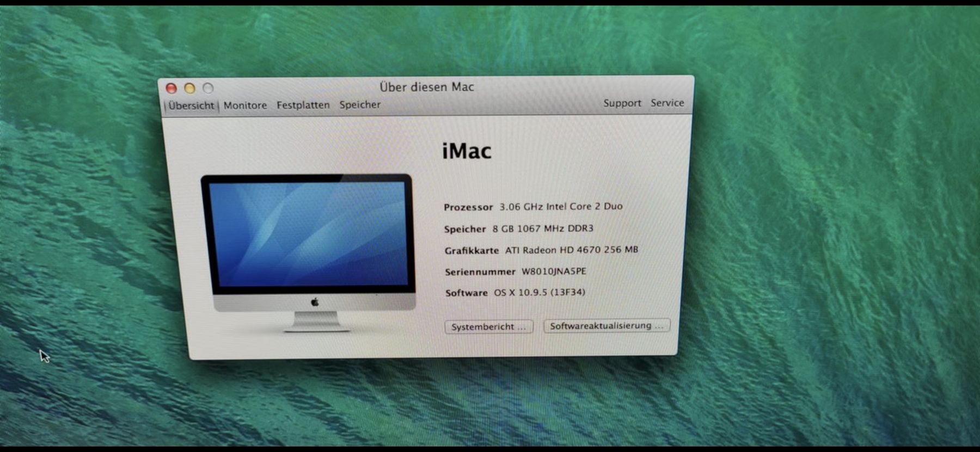
Task: Open the Monitore tab
Action: click(245, 106)
